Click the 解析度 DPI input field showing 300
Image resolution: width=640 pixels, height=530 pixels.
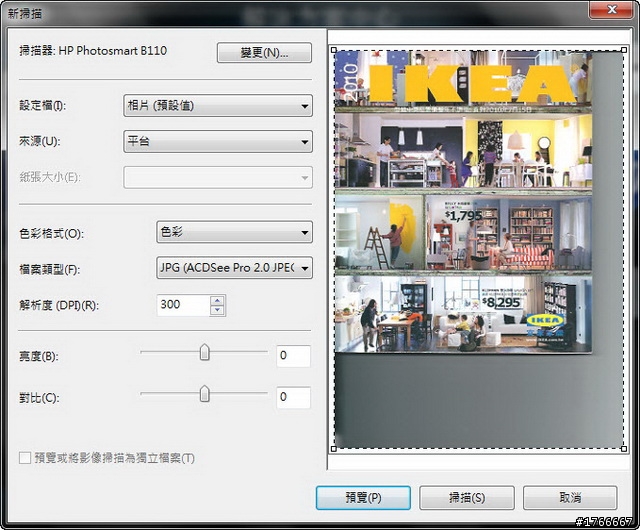pyautogui.click(x=183, y=305)
